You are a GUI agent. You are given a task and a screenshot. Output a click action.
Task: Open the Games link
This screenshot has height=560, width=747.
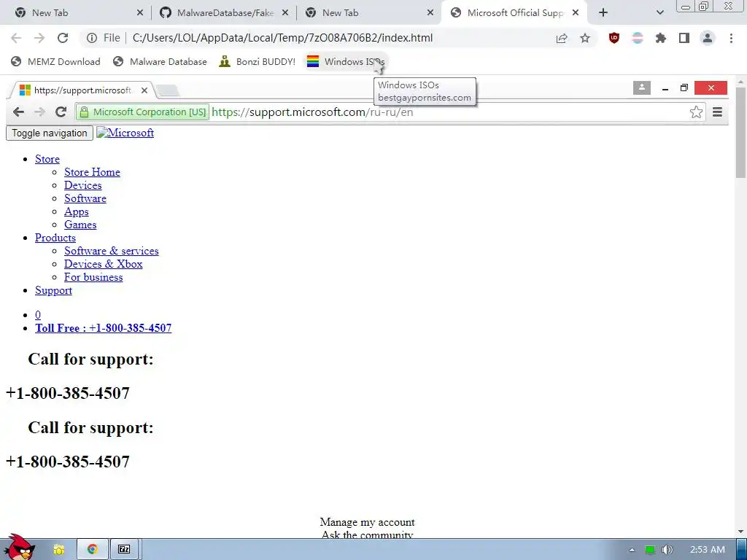80,225
